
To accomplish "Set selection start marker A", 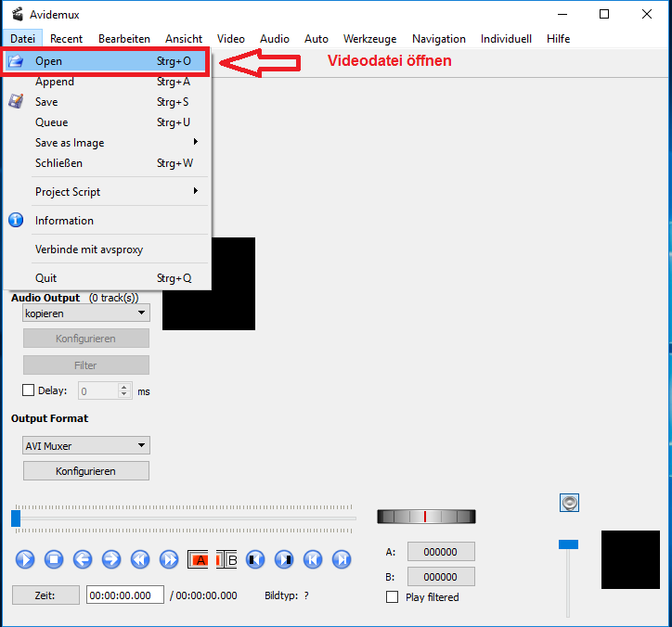I will tap(199, 559).
